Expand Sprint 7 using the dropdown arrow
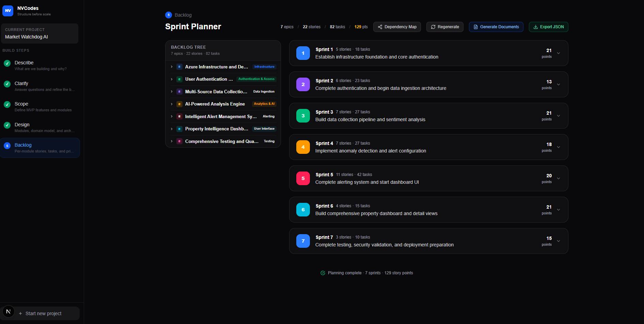644x324 pixels. pos(559,241)
